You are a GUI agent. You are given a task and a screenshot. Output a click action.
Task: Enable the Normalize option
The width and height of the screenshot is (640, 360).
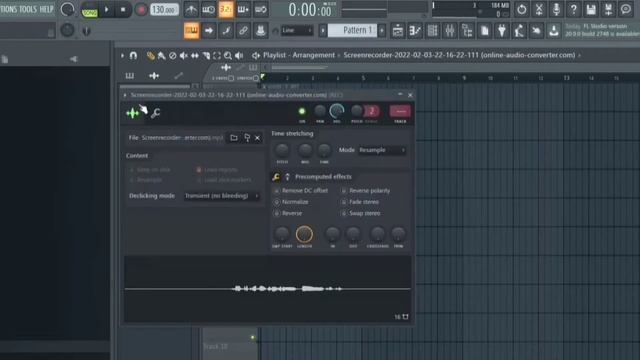click(x=291, y=202)
